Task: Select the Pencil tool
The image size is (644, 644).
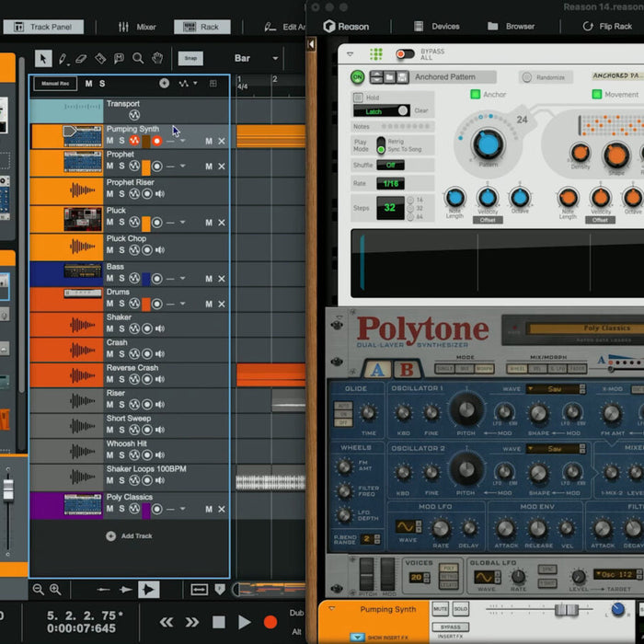Action: pyautogui.click(x=63, y=59)
